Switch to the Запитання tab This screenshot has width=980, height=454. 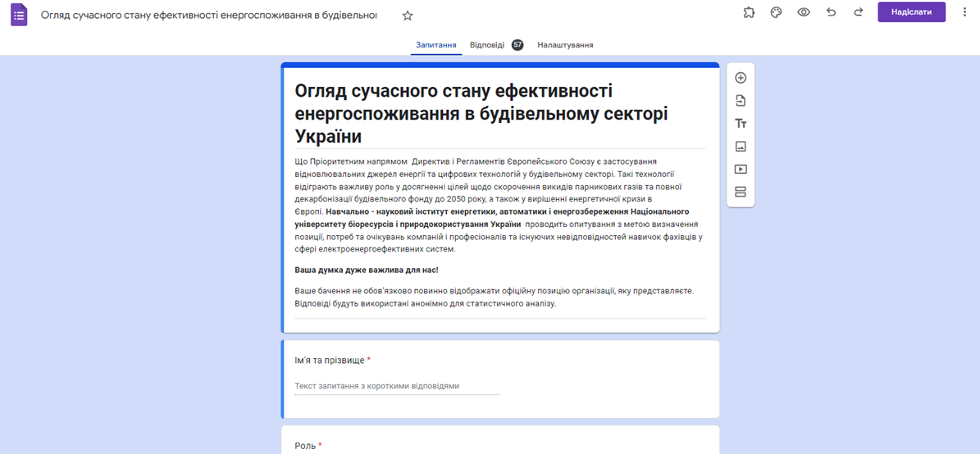click(x=435, y=45)
